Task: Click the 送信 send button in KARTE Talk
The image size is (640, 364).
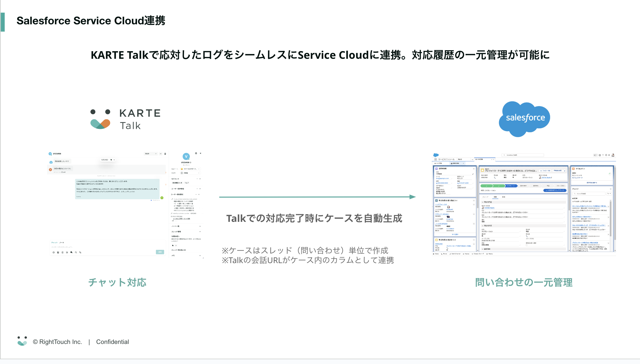Action: 160,252
